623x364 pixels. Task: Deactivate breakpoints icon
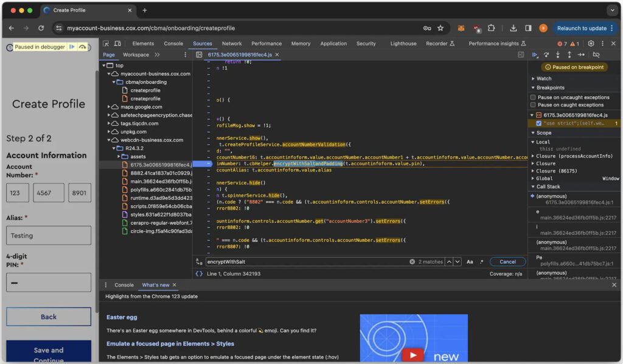click(x=596, y=55)
